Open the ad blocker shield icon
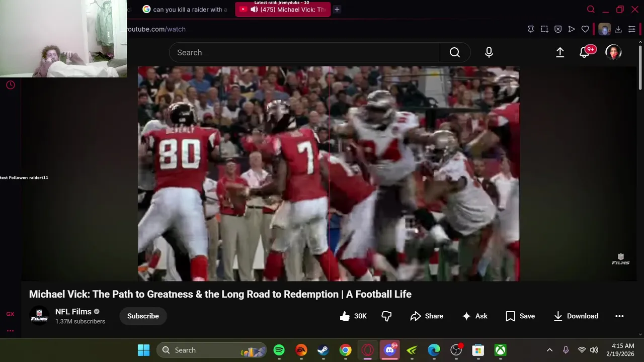644x362 pixels. pos(558,29)
